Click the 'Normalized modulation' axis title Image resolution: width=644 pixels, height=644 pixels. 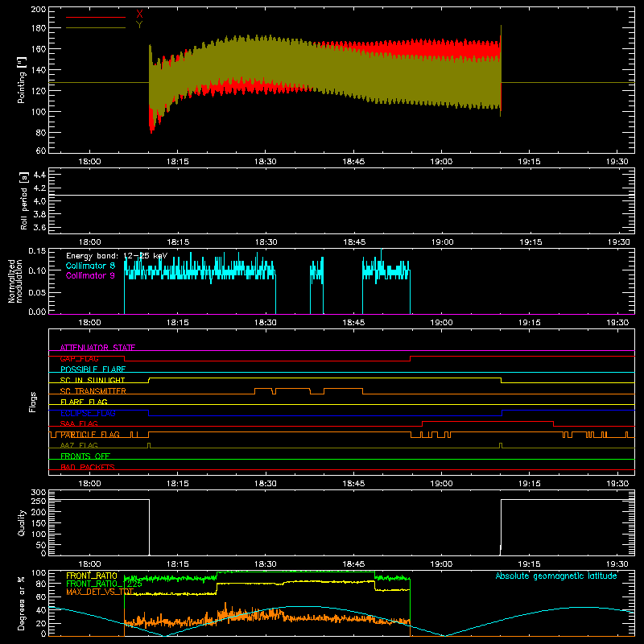15,281
